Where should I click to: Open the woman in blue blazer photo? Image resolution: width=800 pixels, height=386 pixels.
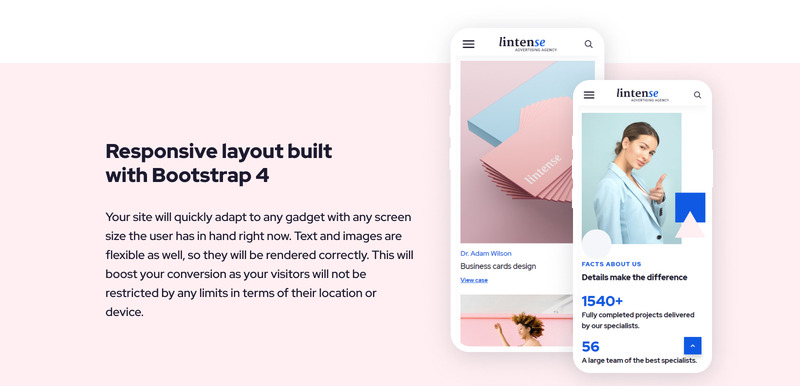click(631, 178)
